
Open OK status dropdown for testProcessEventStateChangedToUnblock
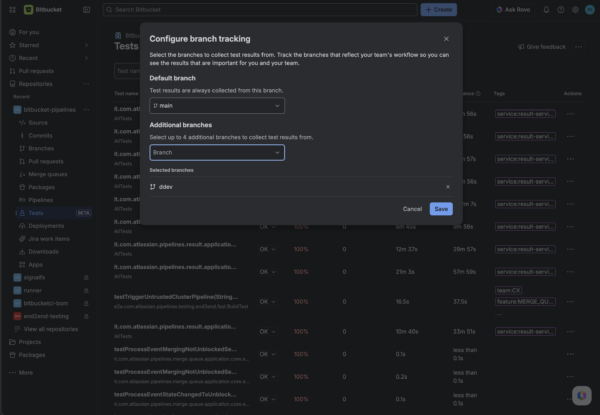267,399
